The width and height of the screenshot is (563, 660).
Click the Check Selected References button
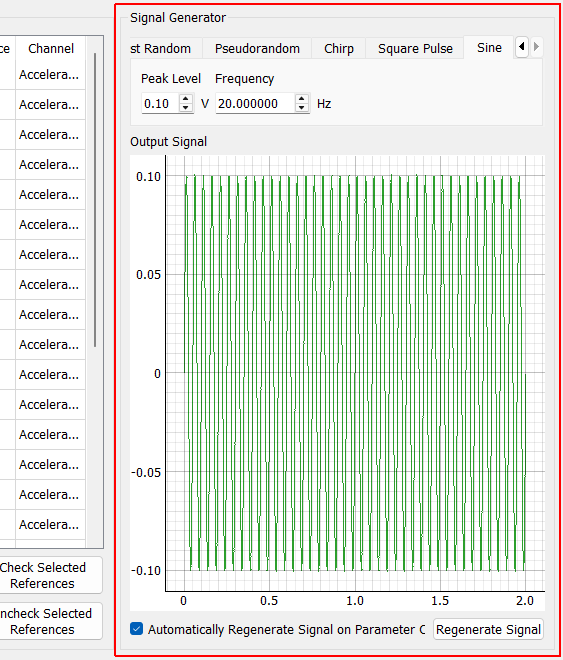click(x=50, y=575)
